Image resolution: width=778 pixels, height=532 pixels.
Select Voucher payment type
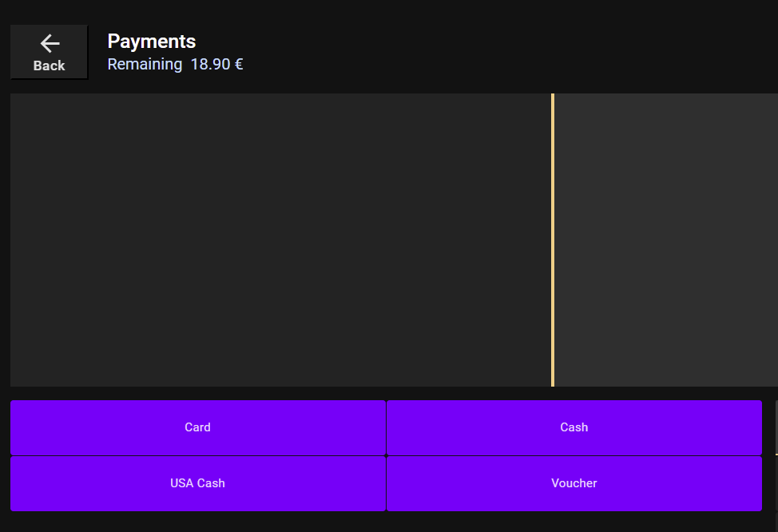pyautogui.click(x=574, y=483)
